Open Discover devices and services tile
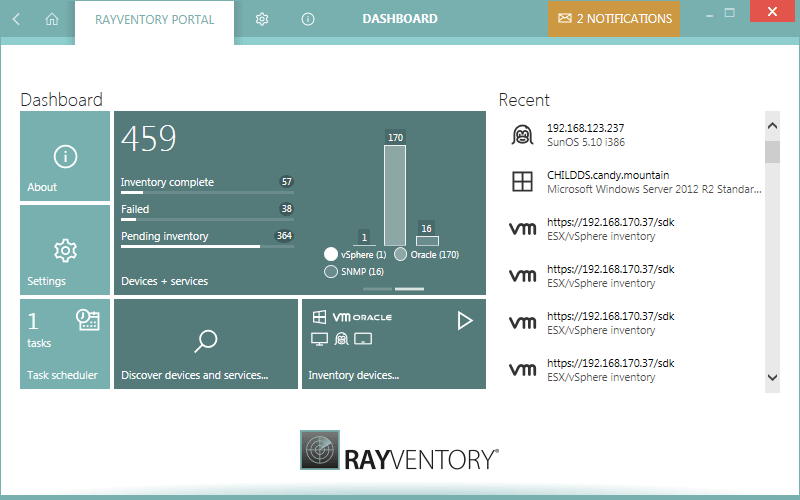This screenshot has height=500, width=800. click(206, 344)
